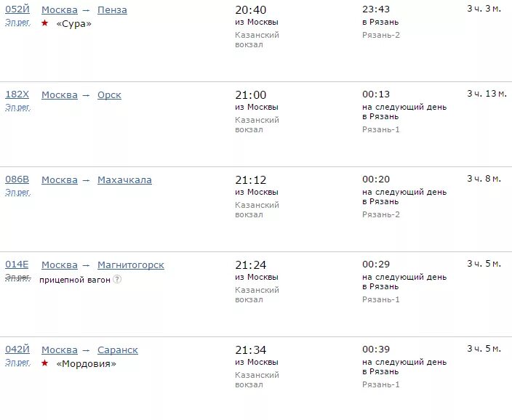512x420 pixels.
Task: Click Москва link in the Орск row
Action: coord(60,95)
